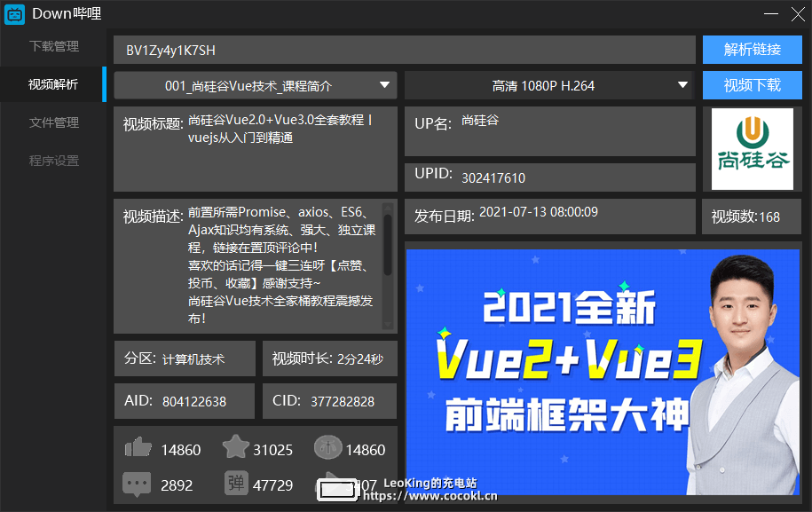Open the 下载管理 tab
812x512 pixels.
[x=54, y=46]
